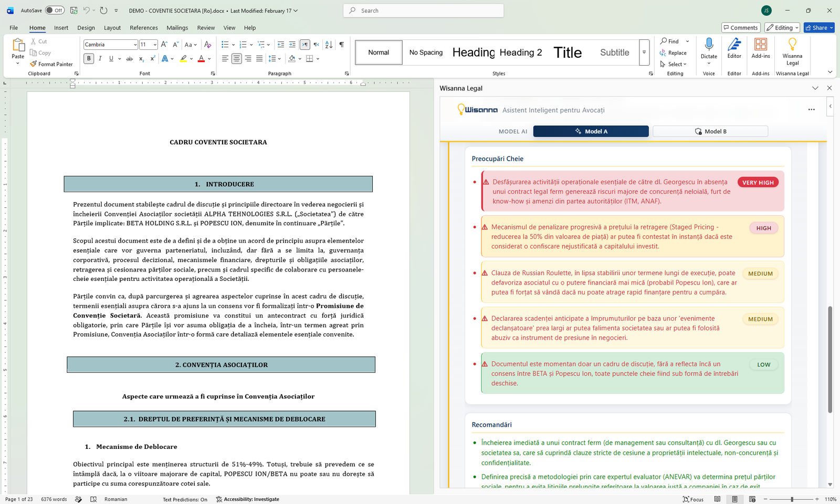
Task: Collapse the Wisanna Legal pane options chevron
Action: click(815, 88)
